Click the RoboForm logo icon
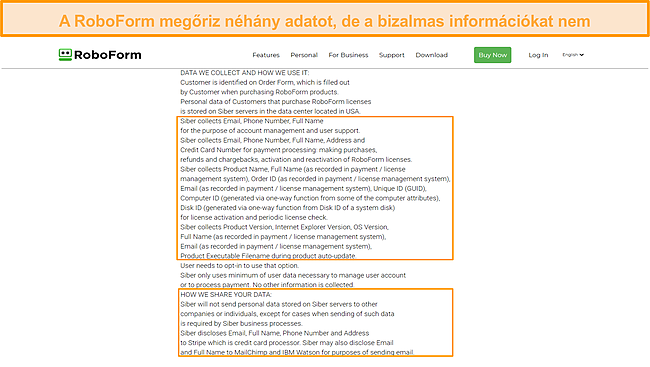 click(65, 55)
